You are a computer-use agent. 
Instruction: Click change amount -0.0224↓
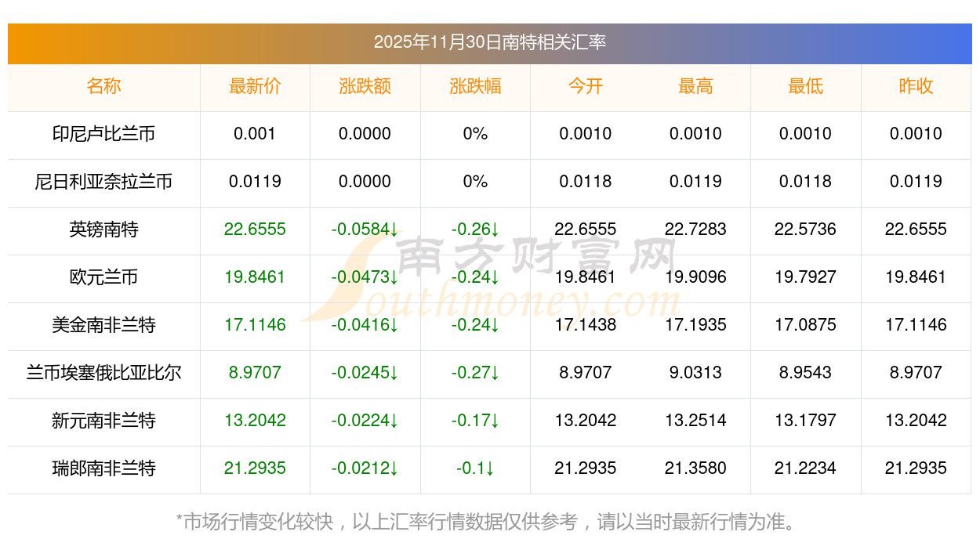pos(365,421)
